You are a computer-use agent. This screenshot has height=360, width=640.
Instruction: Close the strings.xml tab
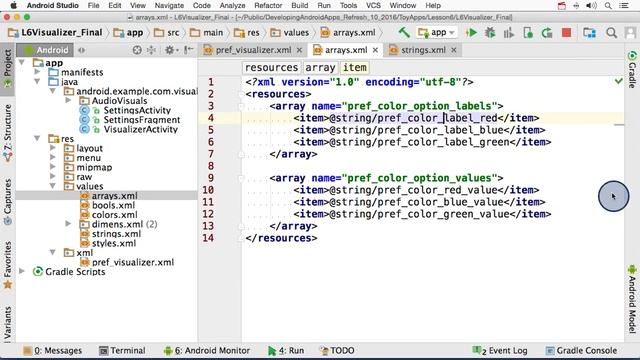[x=454, y=50]
